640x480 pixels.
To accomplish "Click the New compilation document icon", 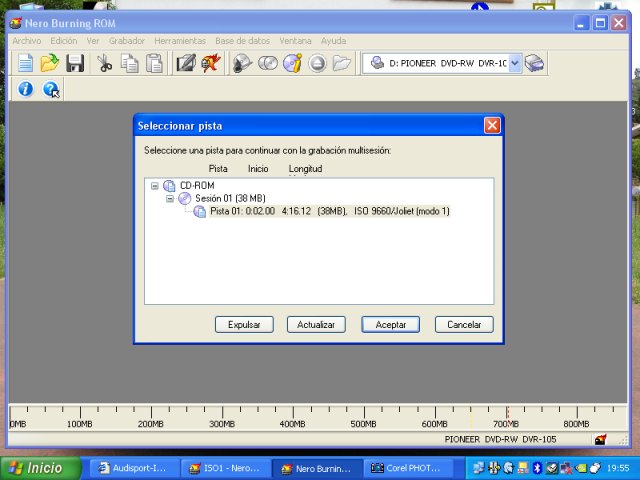I will point(25,63).
